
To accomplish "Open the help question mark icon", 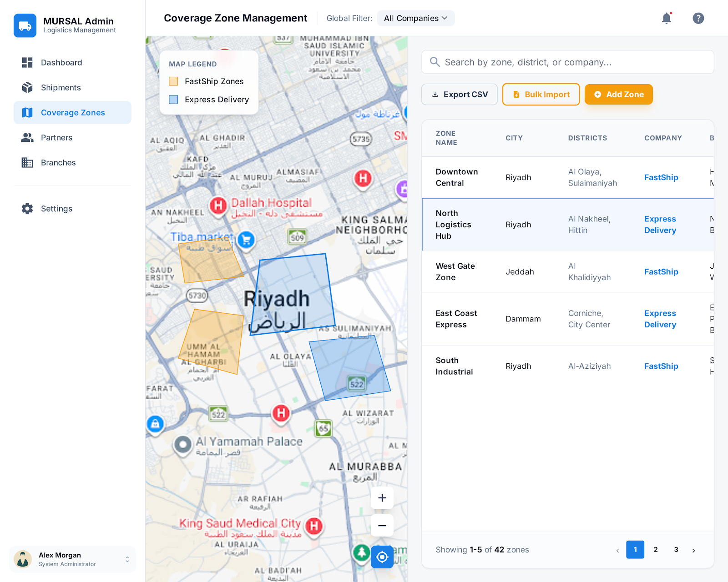I will [x=698, y=18].
